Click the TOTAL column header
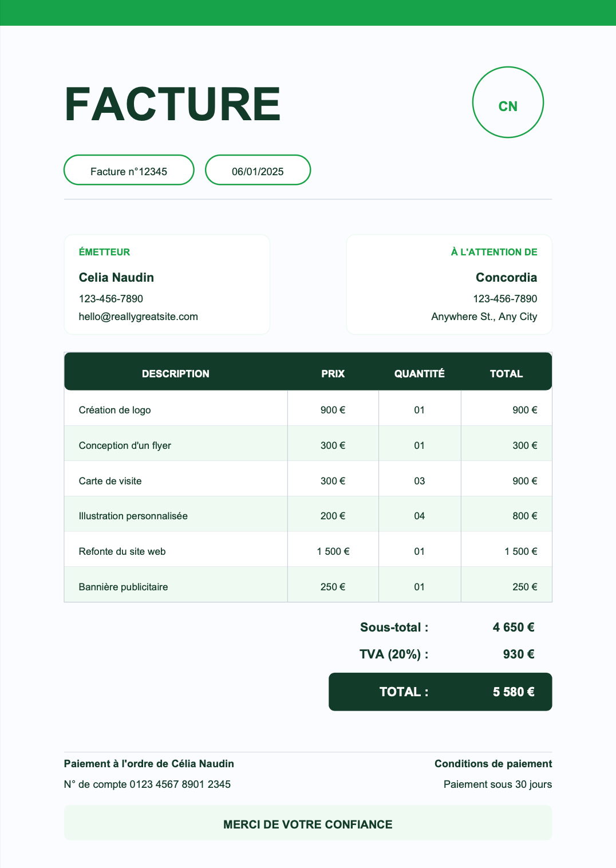Image resolution: width=616 pixels, height=868 pixels. tap(506, 374)
